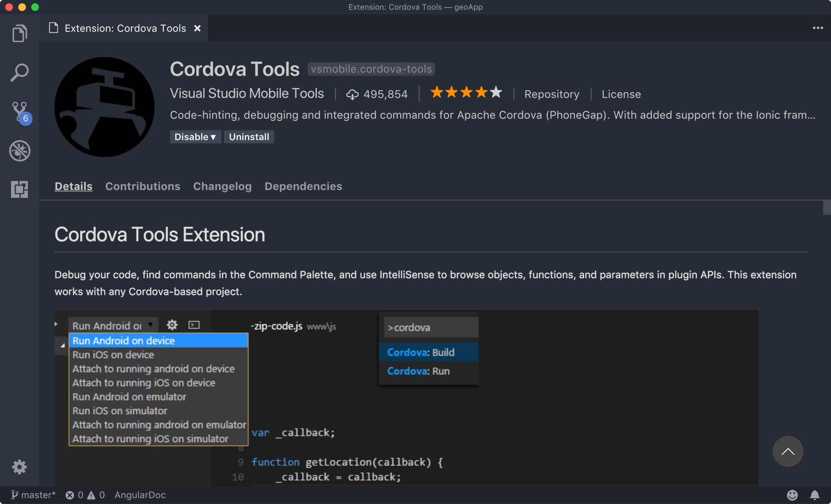Viewport: 831px width, 504px height.
Task: Click the master* branch indicator
Action: (x=34, y=495)
